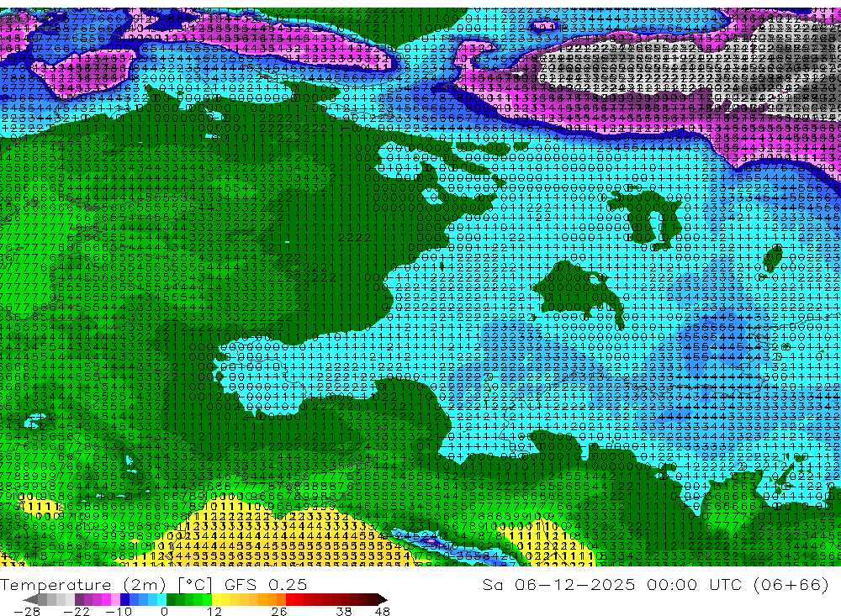Click the '-22' legend value
This screenshot has width=841, height=616.
[x=77, y=612]
